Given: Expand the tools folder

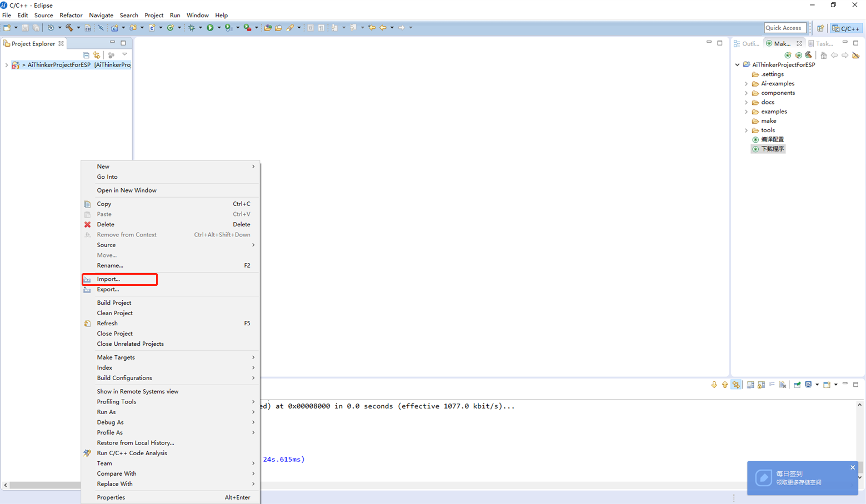Looking at the screenshot, I should click(747, 130).
